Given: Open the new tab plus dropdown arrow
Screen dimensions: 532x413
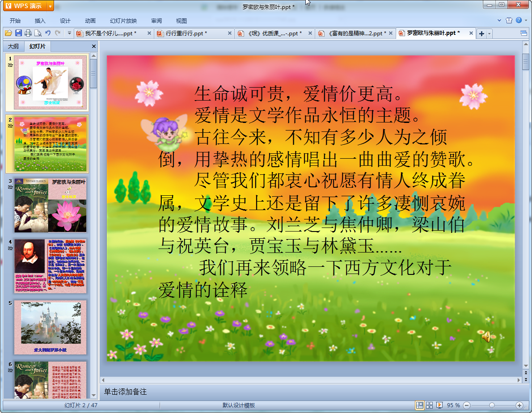Looking at the screenshot, I should point(490,34).
